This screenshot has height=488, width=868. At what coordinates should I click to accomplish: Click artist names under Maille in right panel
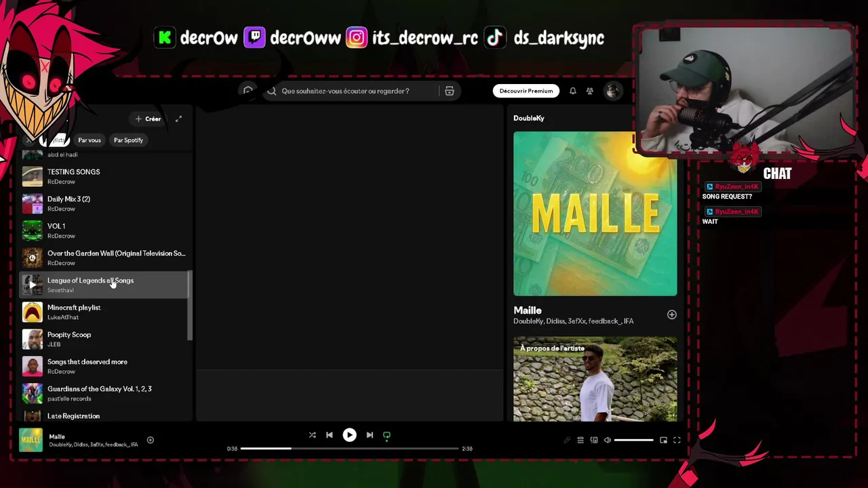[x=574, y=321]
